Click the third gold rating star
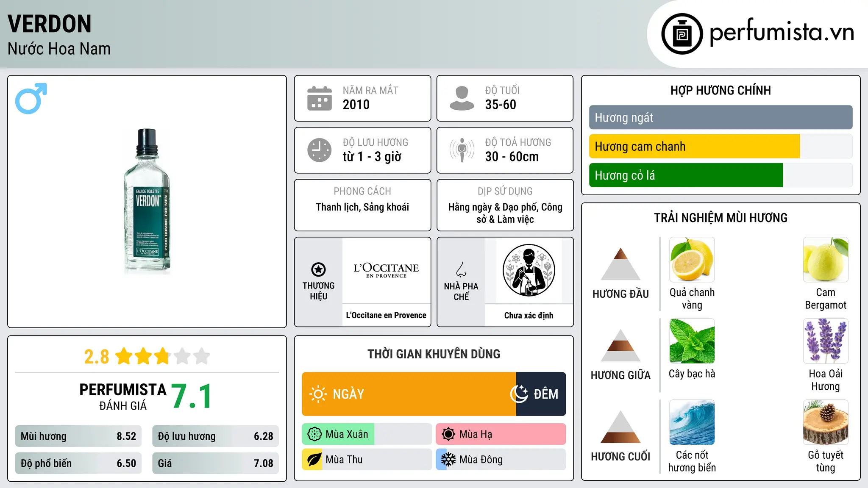The height and width of the screenshot is (488, 868). [162, 356]
